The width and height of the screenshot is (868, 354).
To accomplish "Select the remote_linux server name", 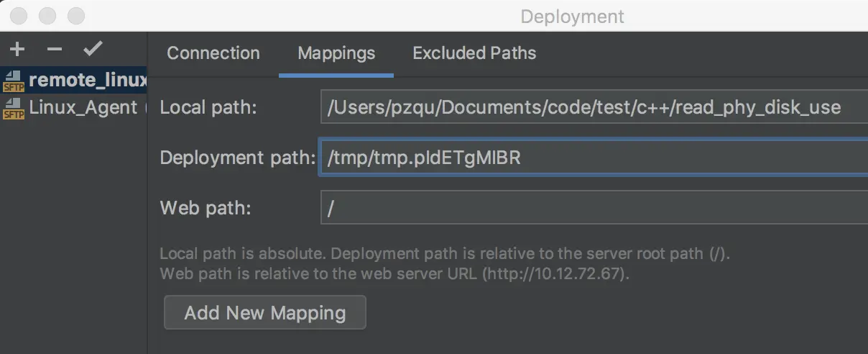I will (x=87, y=80).
